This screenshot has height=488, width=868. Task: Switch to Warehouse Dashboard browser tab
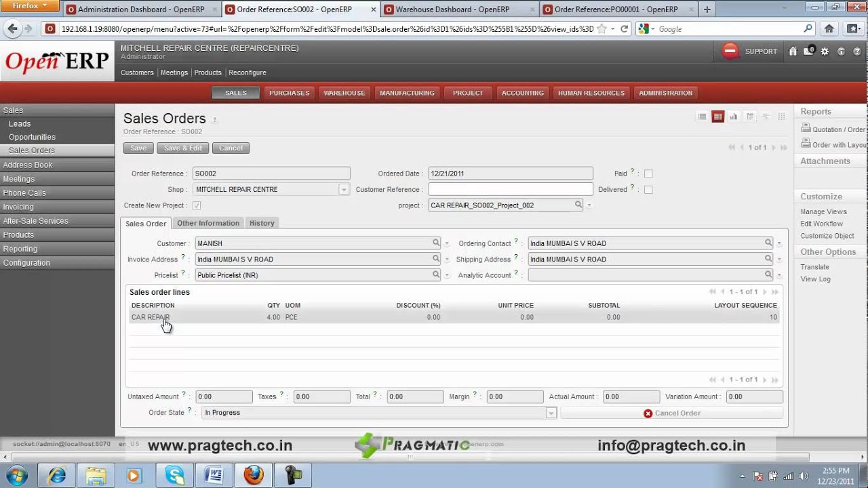(459, 9)
